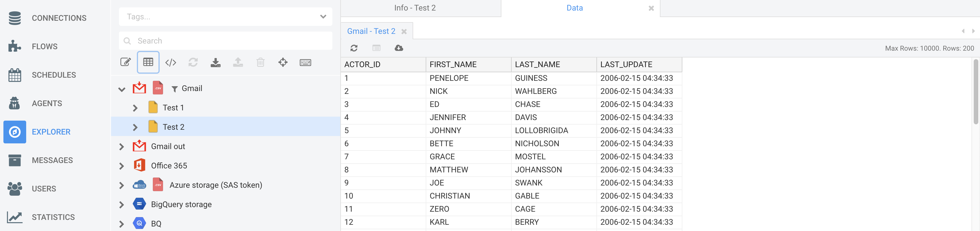The width and height of the screenshot is (980, 231).
Task: Refresh the Gmail - Test 2 data grid
Action: point(354,48)
